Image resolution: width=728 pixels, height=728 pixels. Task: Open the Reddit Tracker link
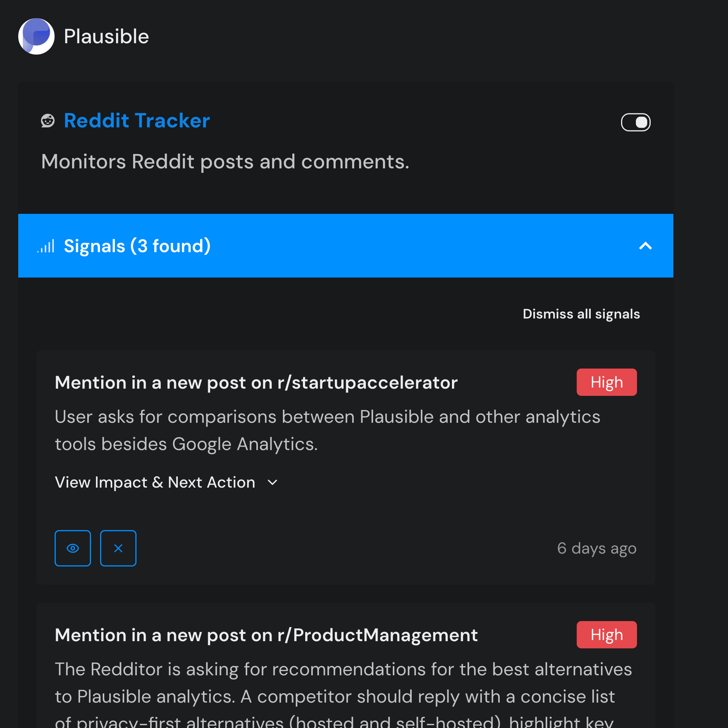pyautogui.click(x=137, y=121)
